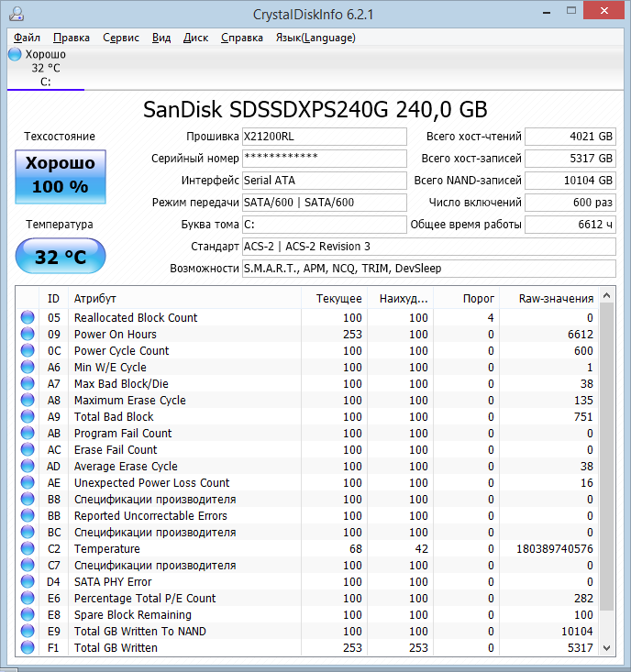Click the 32 °C temperature button
Screen dimensions: 631x672
(61, 257)
